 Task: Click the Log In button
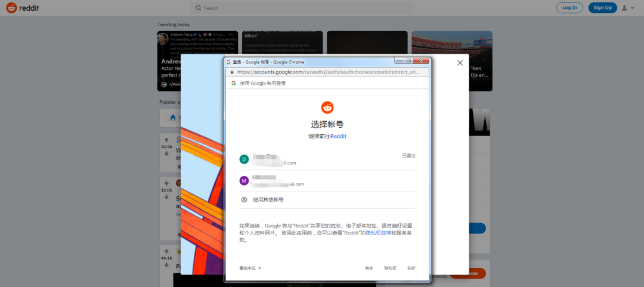(569, 8)
